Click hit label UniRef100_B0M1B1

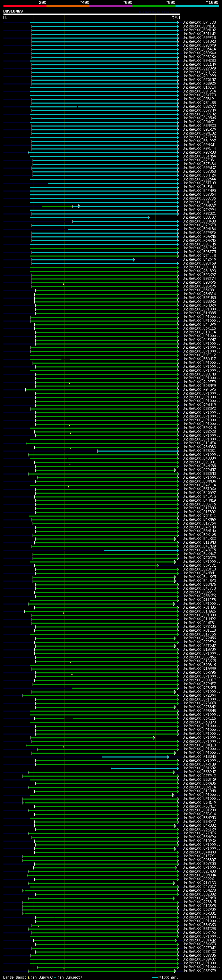click(x=199, y=26)
